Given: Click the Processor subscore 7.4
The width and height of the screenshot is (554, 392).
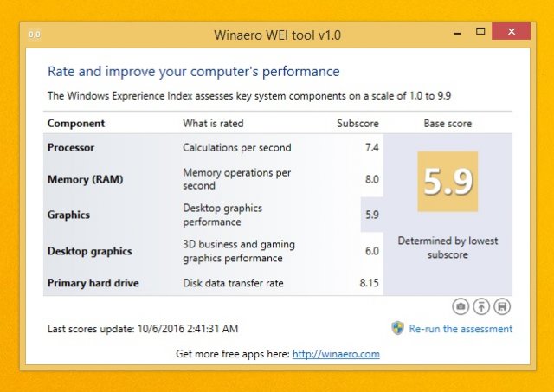Looking at the screenshot, I should (x=371, y=147).
